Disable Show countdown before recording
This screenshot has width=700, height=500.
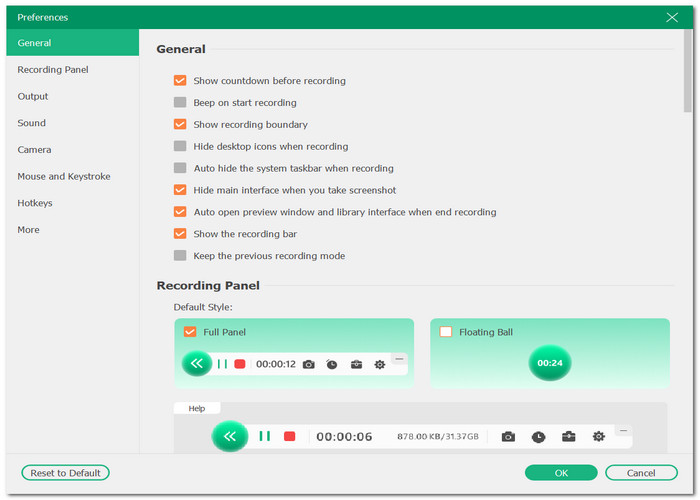point(180,80)
